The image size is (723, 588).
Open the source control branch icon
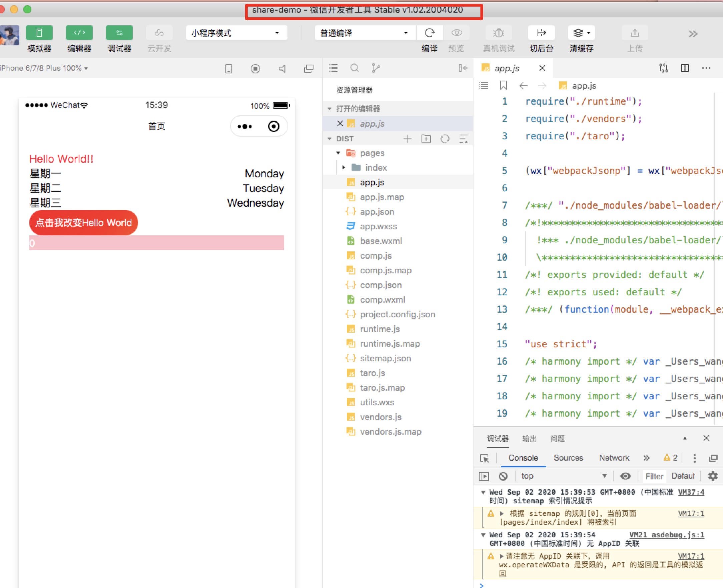[376, 68]
